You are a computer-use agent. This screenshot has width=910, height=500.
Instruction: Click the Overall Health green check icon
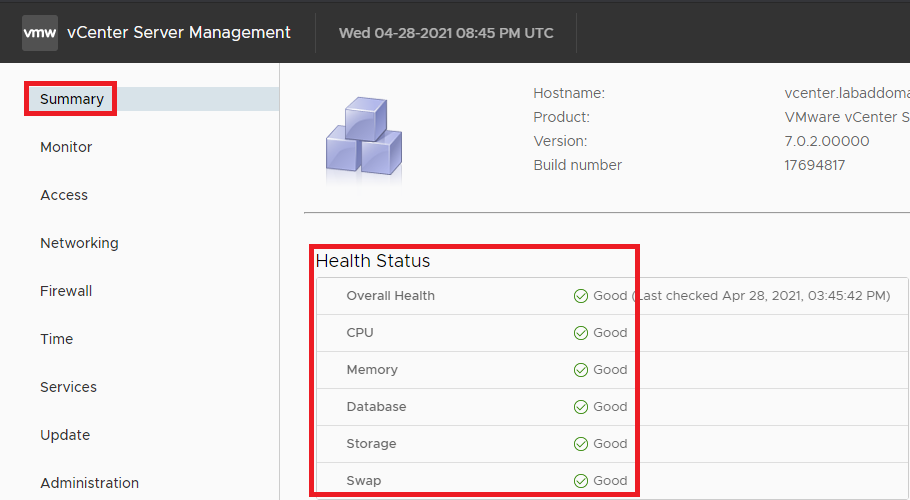(x=580, y=296)
